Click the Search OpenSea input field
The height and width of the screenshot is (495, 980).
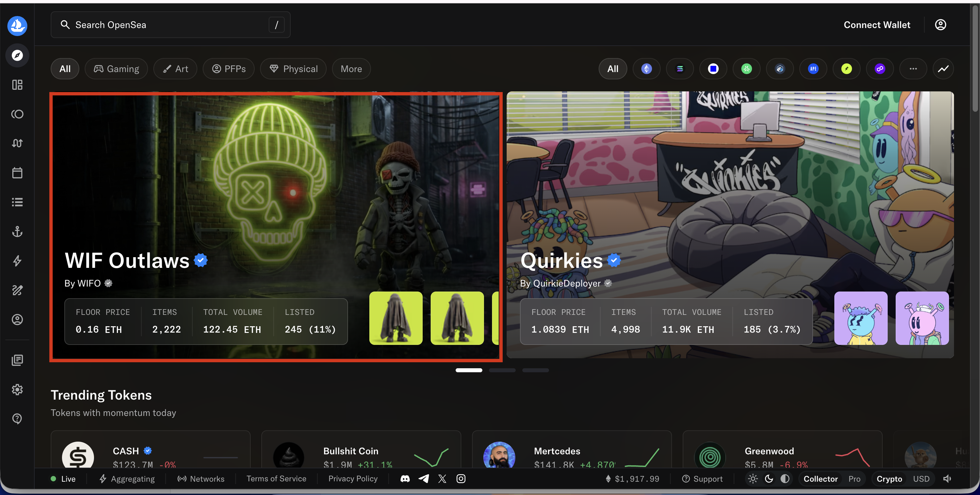coord(170,25)
